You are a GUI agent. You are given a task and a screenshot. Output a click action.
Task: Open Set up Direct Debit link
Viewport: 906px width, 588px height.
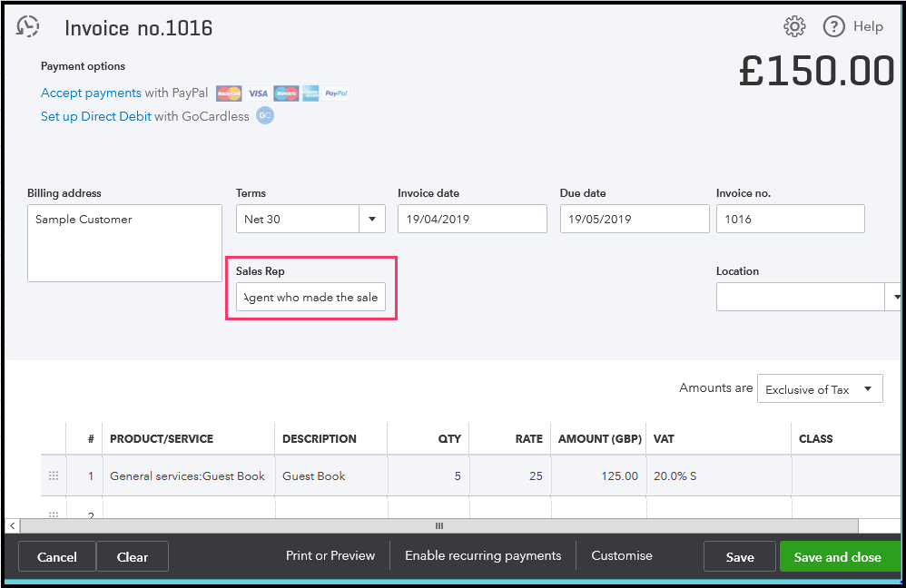(x=96, y=116)
